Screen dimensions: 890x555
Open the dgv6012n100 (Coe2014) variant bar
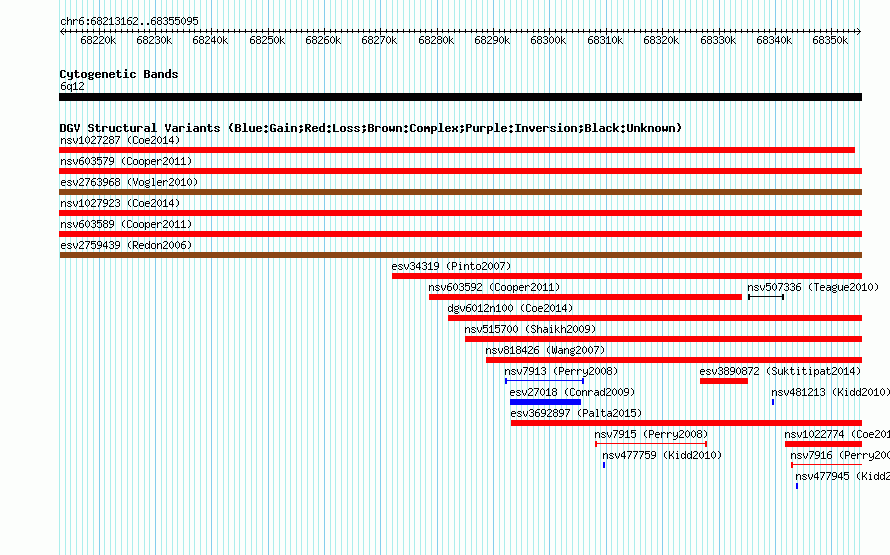(655, 318)
